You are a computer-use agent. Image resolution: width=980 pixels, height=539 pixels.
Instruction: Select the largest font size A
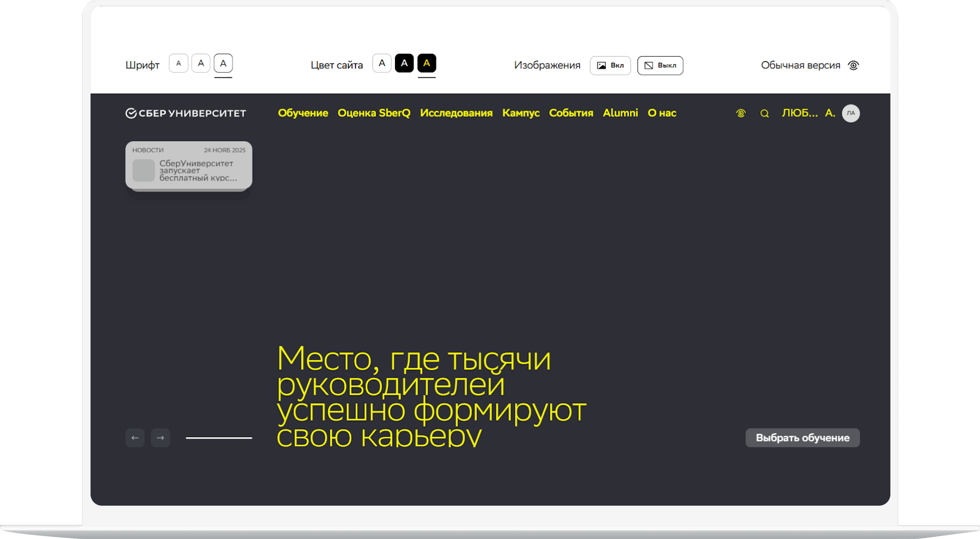[223, 64]
